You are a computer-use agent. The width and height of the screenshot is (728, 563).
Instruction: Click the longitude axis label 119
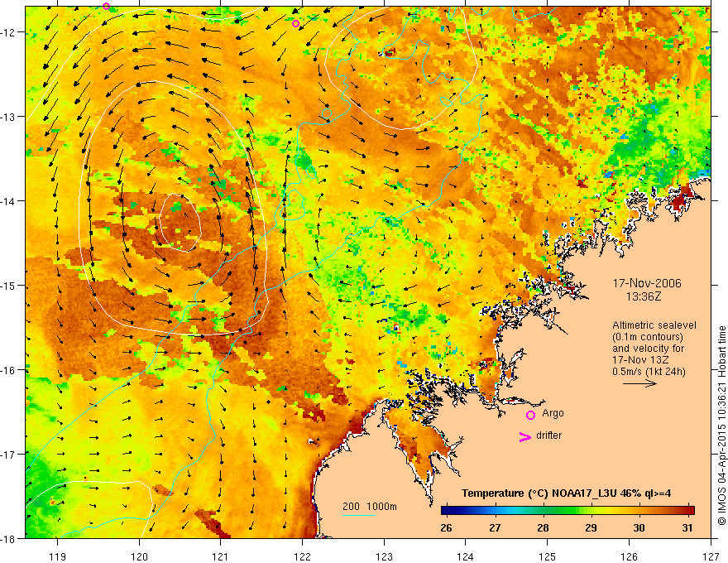58,557
